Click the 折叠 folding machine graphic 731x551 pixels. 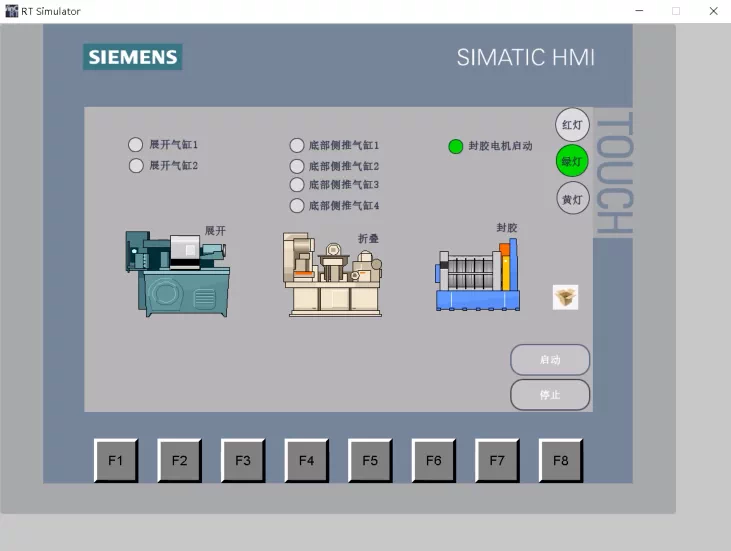(x=333, y=275)
